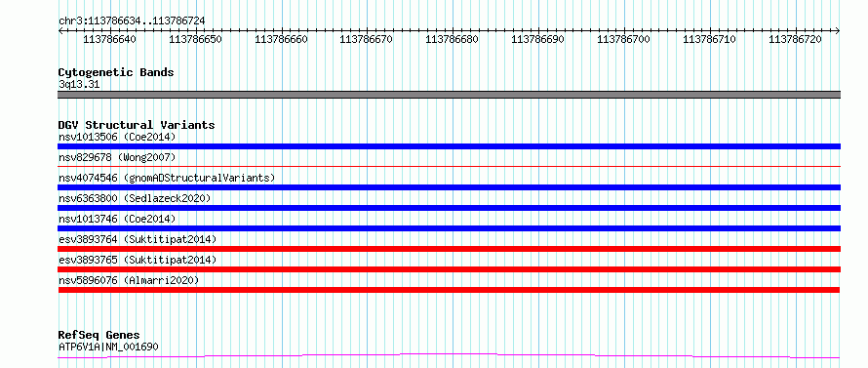Click ruler position 113786690
This screenshot has width=868, height=368.
coord(538,39)
